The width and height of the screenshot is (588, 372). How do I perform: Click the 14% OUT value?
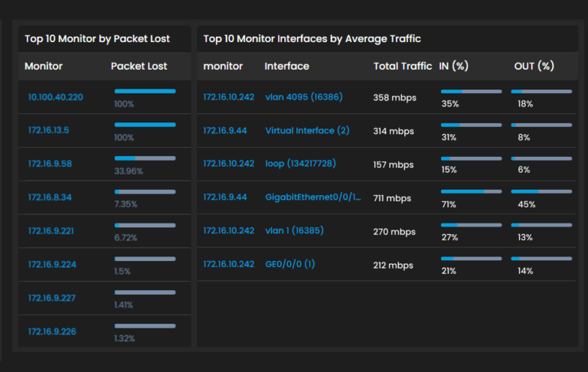pyautogui.click(x=525, y=271)
